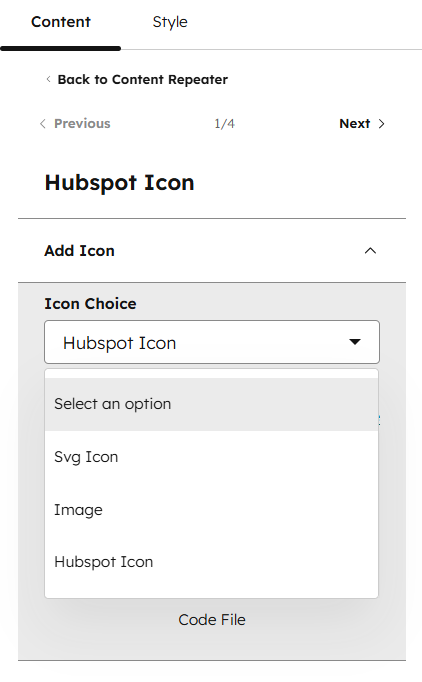Click the Add Icon section header
The height and width of the screenshot is (682, 422).
(x=212, y=251)
